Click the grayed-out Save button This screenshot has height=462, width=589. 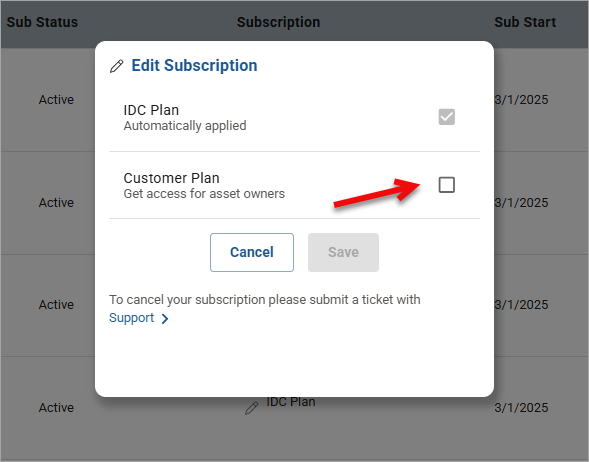[343, 252]
